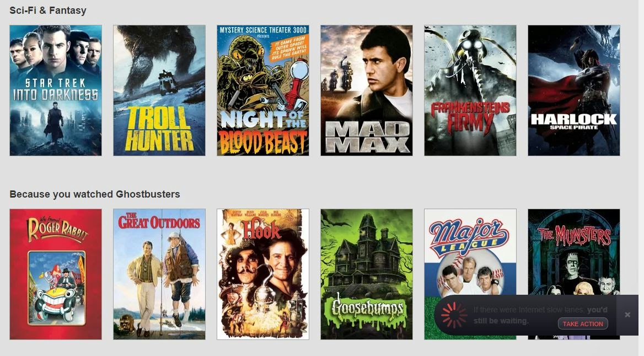The image size is (644, 356).
Task: Click the internet slow lanes banner text
Action: click(540, 315)
